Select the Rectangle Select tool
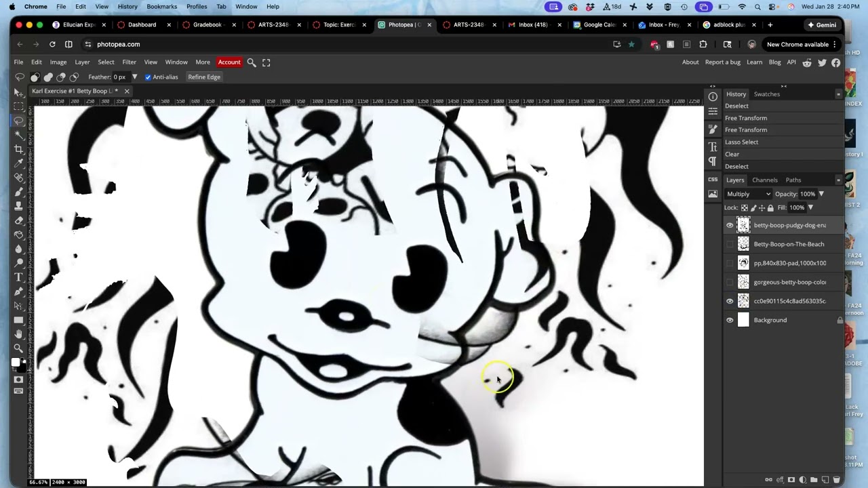This screenshot has width=868, height=488. [x=19, y=106]
